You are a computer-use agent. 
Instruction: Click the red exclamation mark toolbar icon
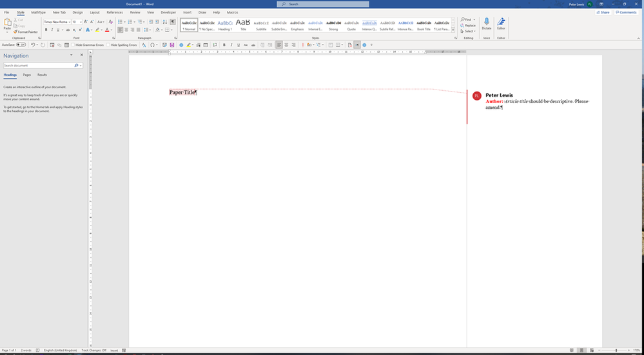(303, 44)
